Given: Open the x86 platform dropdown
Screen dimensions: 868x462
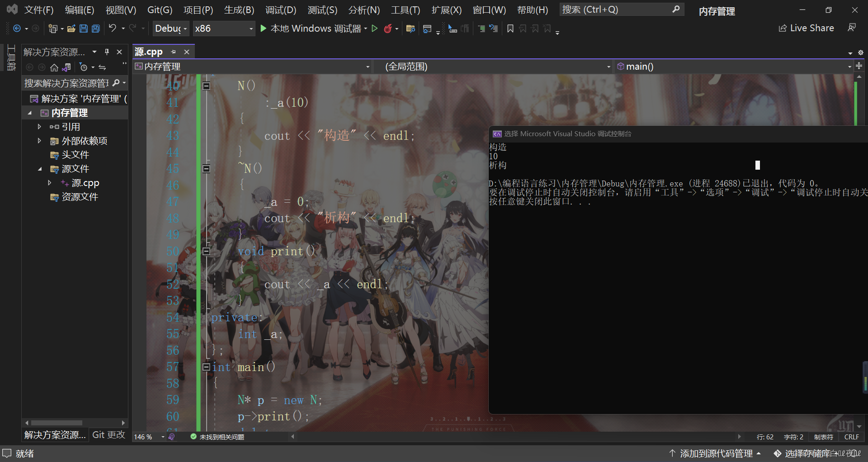Looking at the screenshot, I should point(224,28).
